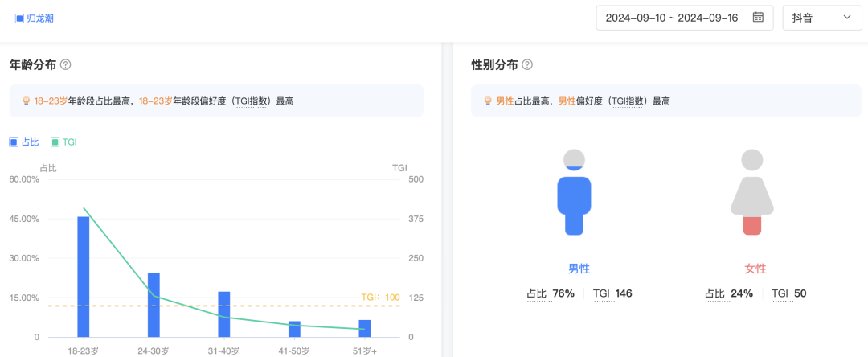Screen dimensions: 868x357
Task: Toggle the 占比 series legend
Action: (x=24, y=142)
